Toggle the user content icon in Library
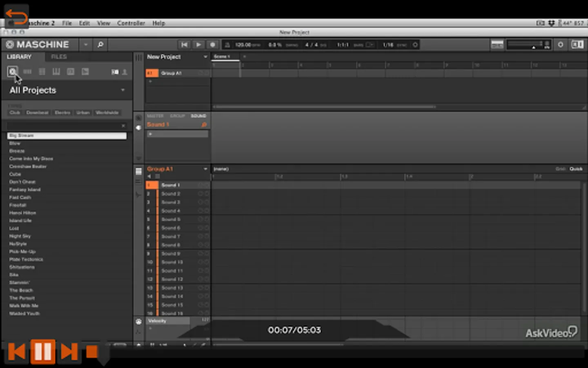The width and height of the screenshot is (588, 368). click(x=125, y=72)
